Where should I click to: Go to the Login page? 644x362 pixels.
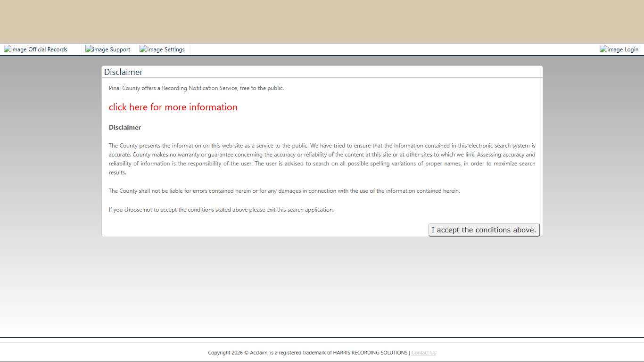pyautogui.click(x=631, y=49)
